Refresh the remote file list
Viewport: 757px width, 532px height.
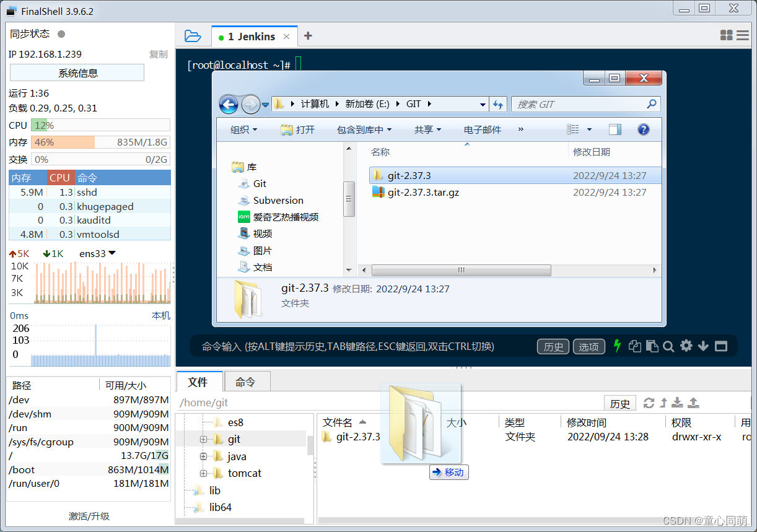point(649,403)
